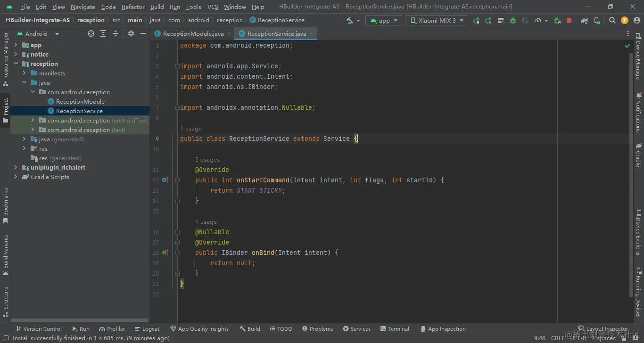Click the account avatar icon
This screenshot has width=644, height=343.
(637, 20)
